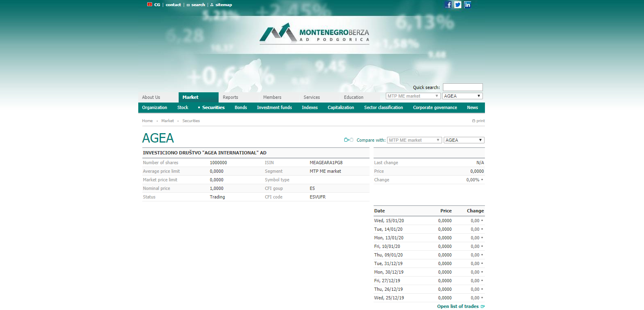Viewport: 644px width, 310px height.
Task: Switch language with the CG flag icon
Action: tap(150, 4)
